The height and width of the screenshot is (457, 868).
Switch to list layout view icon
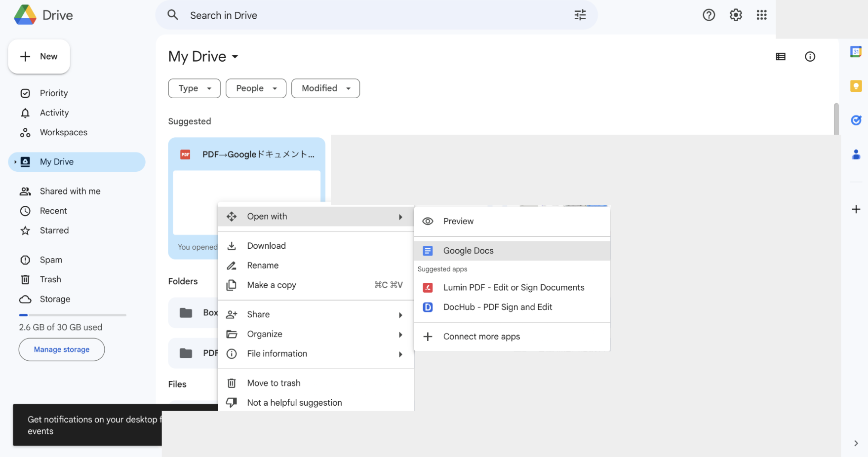click(781, 57)
